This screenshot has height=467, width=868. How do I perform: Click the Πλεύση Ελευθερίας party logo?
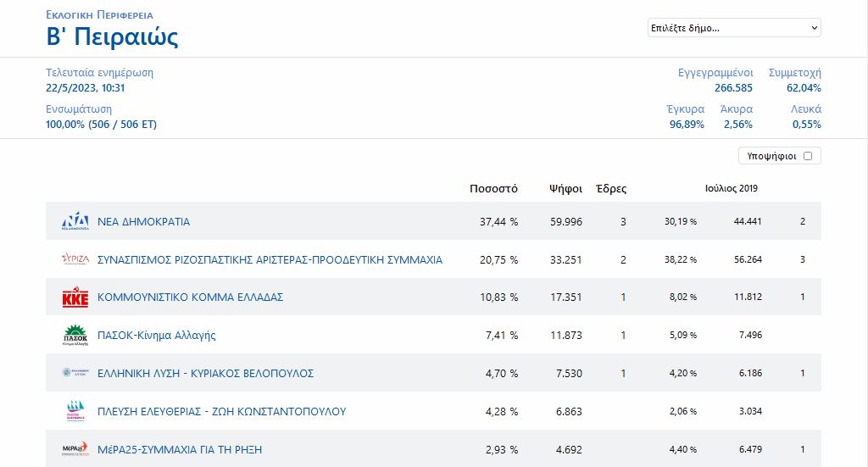tap(75, 411)
